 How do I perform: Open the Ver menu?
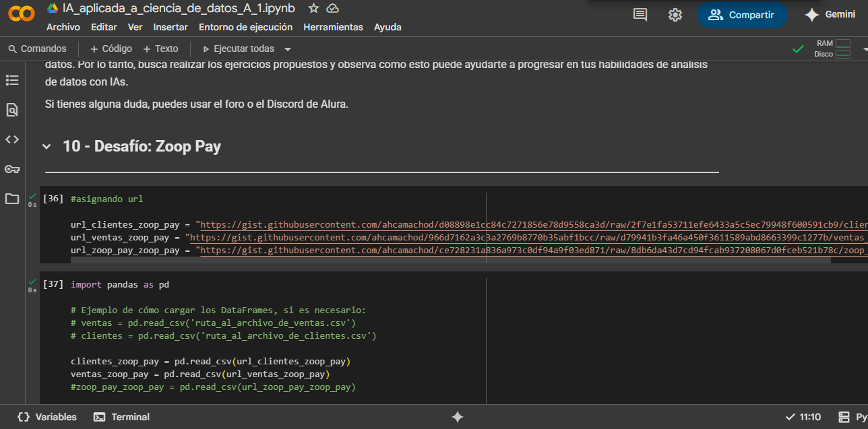(135, 27)
